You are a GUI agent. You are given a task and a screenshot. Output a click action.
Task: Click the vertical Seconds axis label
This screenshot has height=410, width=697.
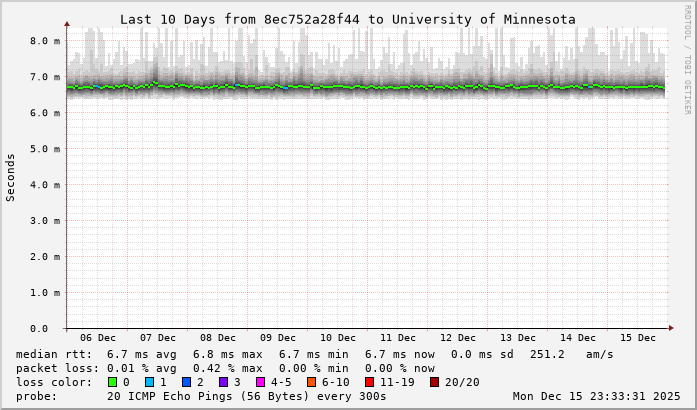(11, 178)
